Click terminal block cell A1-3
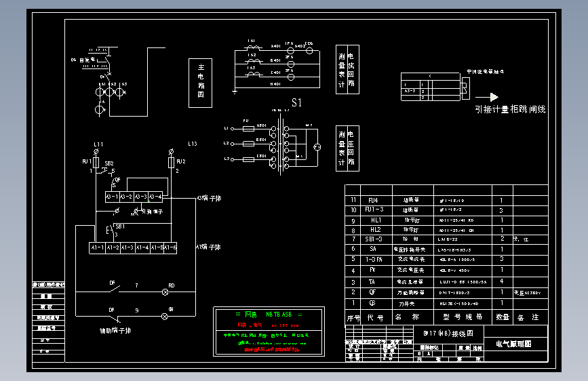This screenshot has height=381, width=588. point(128,247)
